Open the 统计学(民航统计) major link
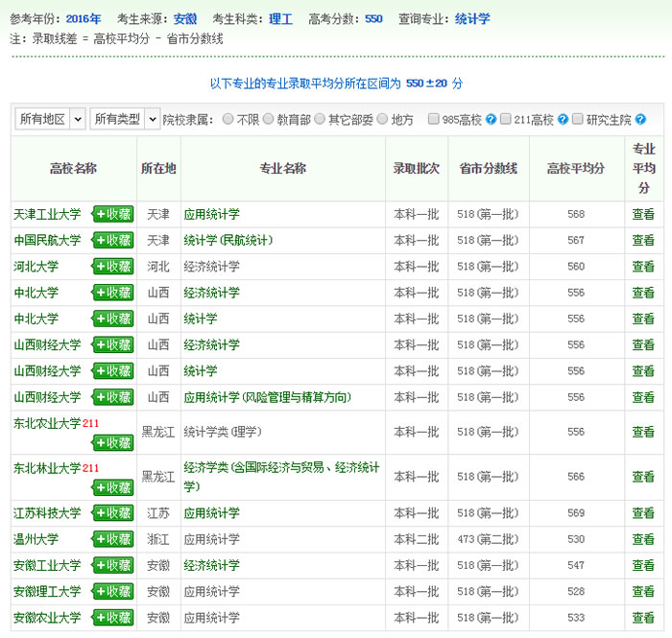This screenshot has width=672, height=638. [x=228, y=240]
